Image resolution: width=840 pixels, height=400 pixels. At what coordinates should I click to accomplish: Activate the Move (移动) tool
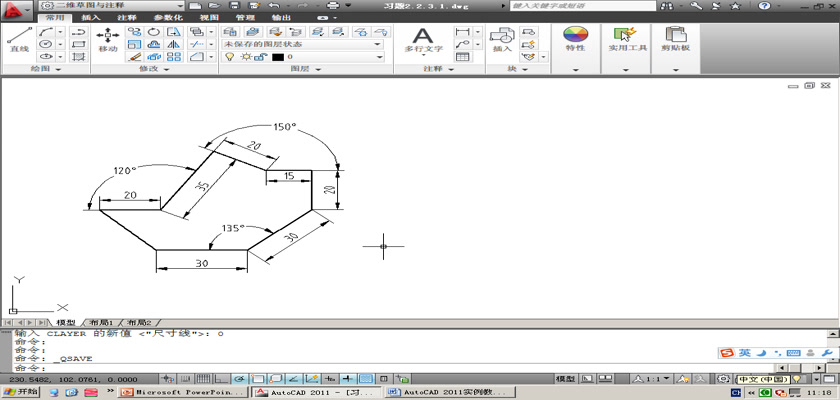point(108,40)
